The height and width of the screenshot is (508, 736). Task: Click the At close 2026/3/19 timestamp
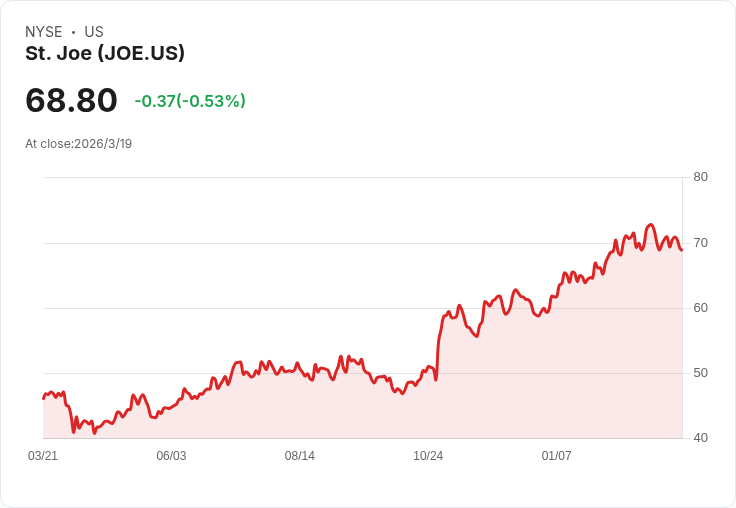click(x=79, y=144)
